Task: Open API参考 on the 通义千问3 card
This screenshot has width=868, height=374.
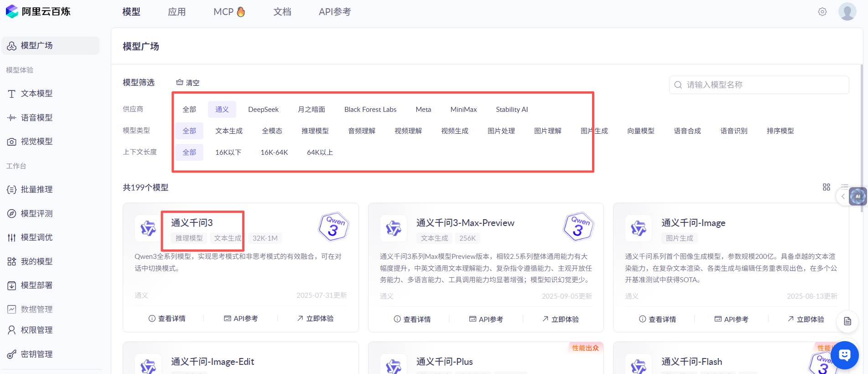Action: pos(241,319)
